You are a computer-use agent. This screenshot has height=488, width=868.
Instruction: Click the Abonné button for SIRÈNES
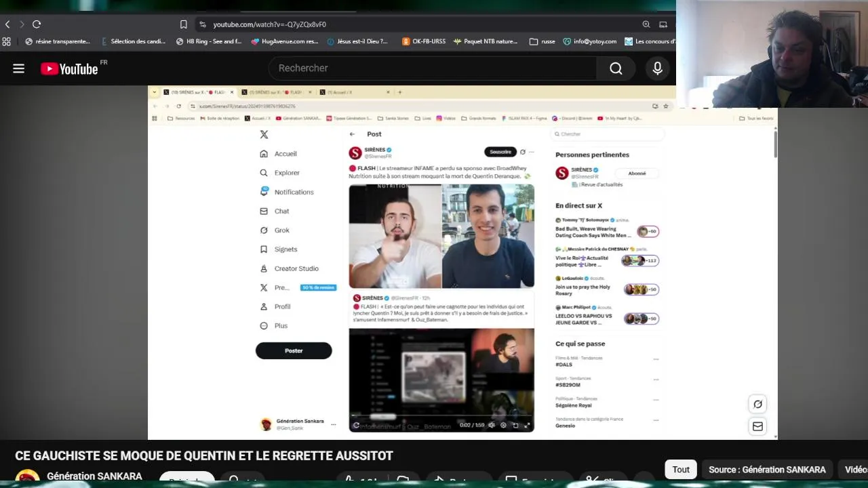point(637,174)
